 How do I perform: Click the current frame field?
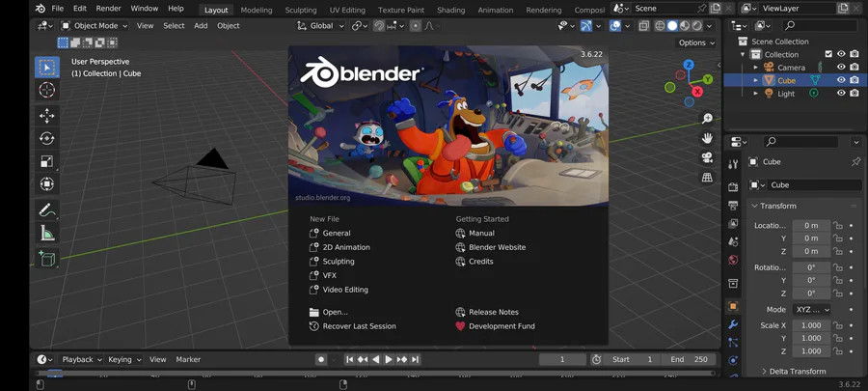click(562, 359)
